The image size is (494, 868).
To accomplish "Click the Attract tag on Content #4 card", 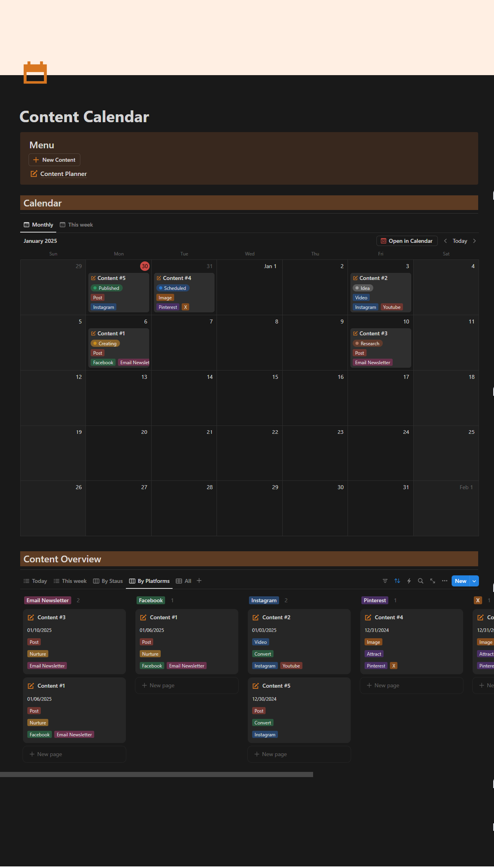I will [x=374, y=654].
